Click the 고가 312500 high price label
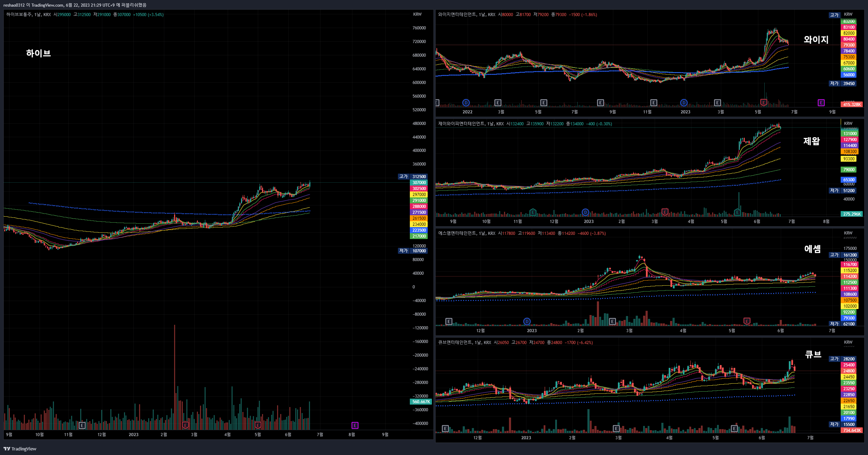Viewport: 868px width, 455px height. 413,177
